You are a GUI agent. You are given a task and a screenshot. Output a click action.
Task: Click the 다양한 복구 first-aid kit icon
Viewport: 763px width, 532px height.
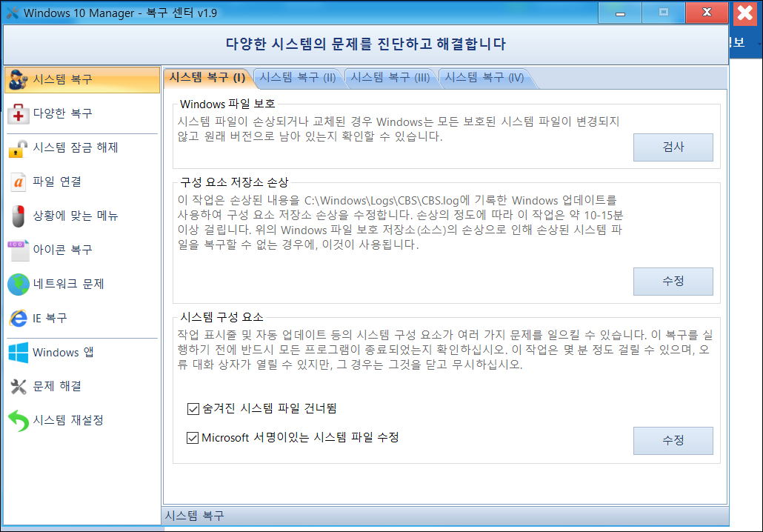click(19, 114)
